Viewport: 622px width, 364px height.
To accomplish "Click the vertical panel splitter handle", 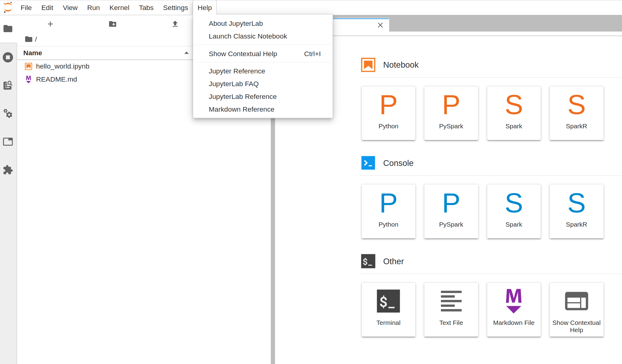I will pos(273,241).
